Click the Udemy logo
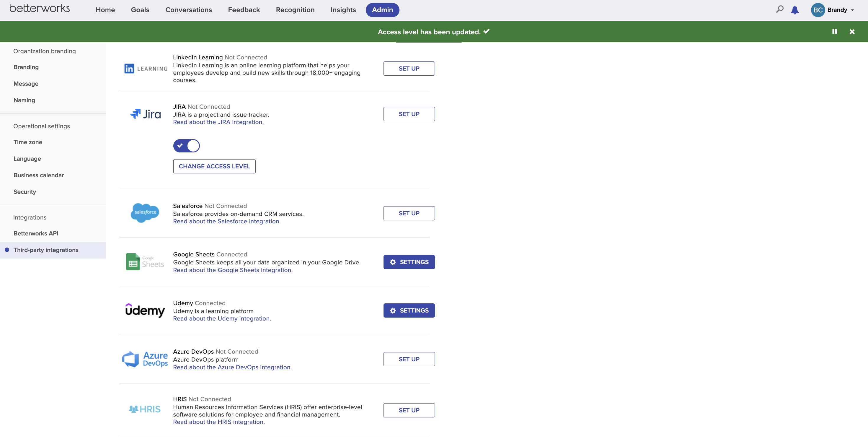 145,310
